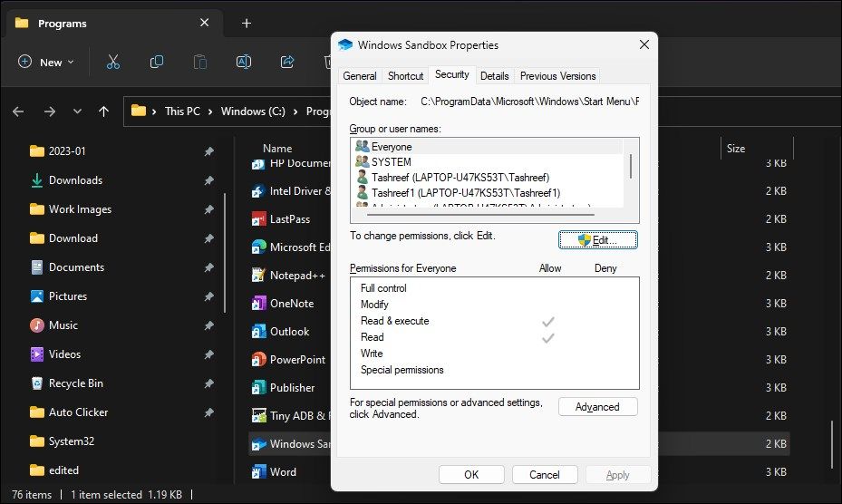Click the Paste clipboard icon in Explorer toolbar
842x504 pixels.
pos(199,62)
